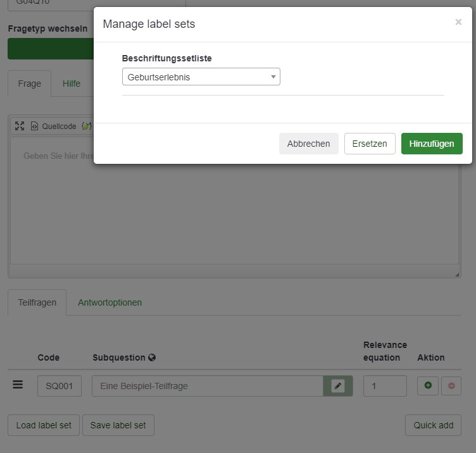Grab the subquestion row drag handle
Image resolution: width=476 pixels, height=453 pixels.
(18, 385)
